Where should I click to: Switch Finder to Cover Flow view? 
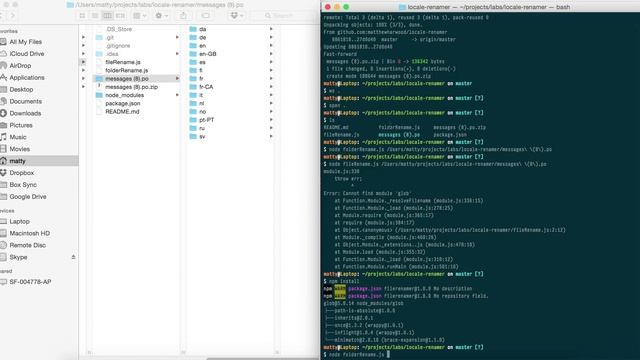click(x=120, y=16)
